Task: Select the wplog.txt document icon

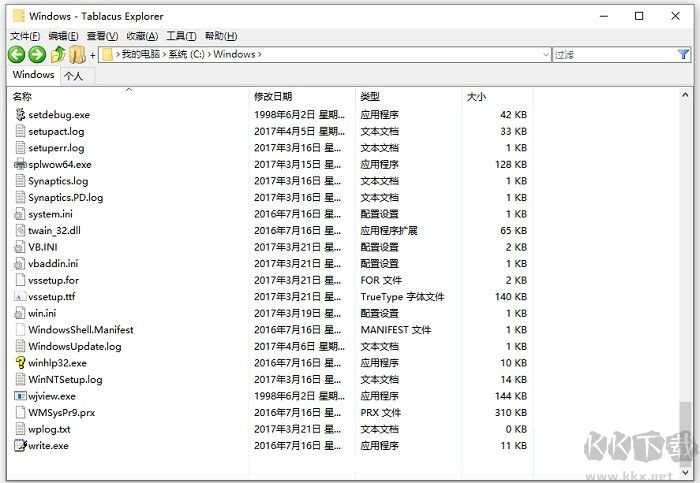Action: (20, 429)
